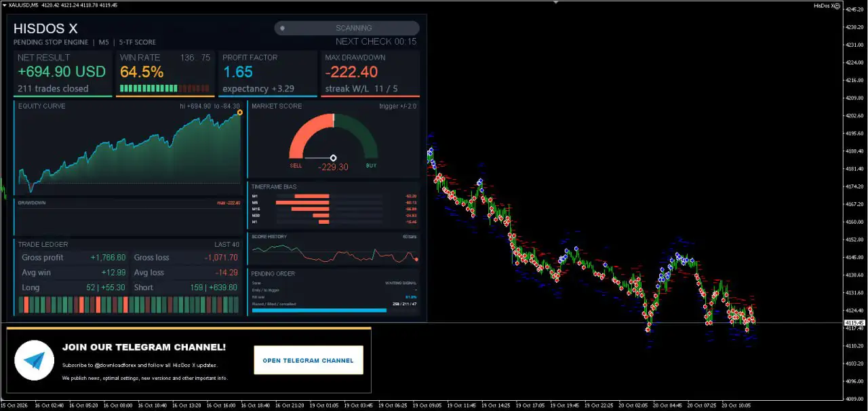Click the expectancy +3.29 text
The width and height of the screenshot is (868, 411).
[258, 89]
